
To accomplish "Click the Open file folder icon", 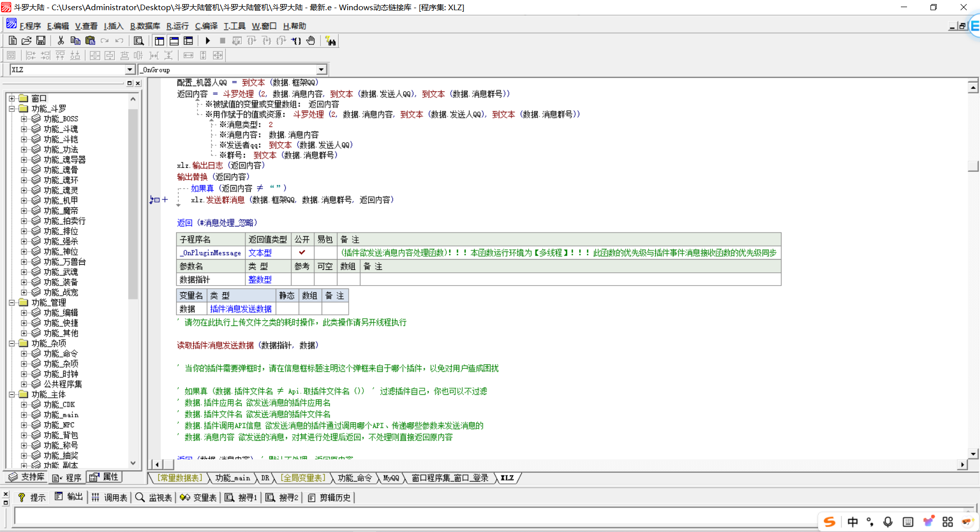I will pyautogui.click(x=27, y=41).
